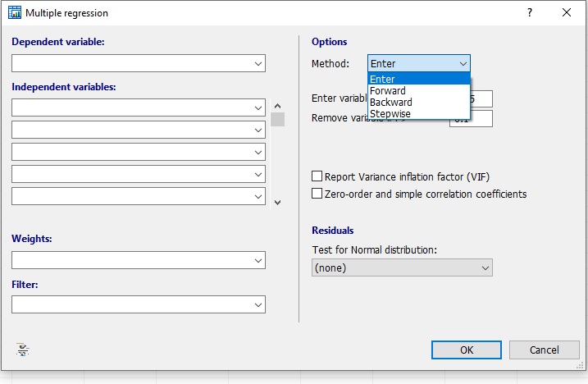Choose Backward in the Method list
The image size is (588, 384).
[x=391, y=103]
